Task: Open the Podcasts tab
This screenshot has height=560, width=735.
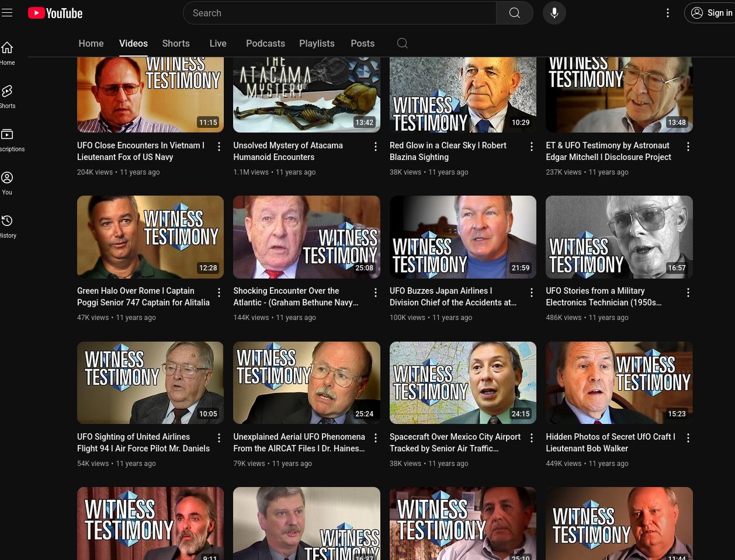Action: pos(265,43)
